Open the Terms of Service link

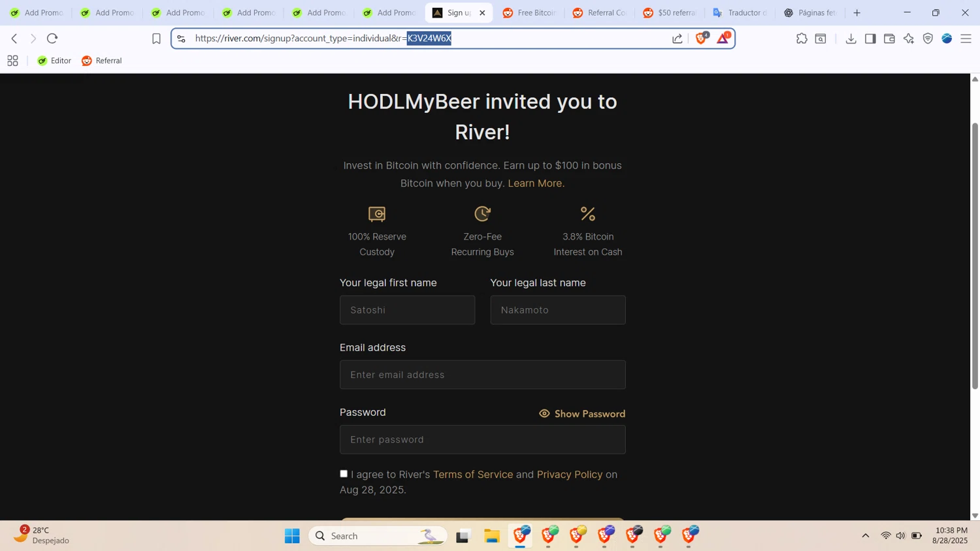pyautogui.click(x=473, y=475)
